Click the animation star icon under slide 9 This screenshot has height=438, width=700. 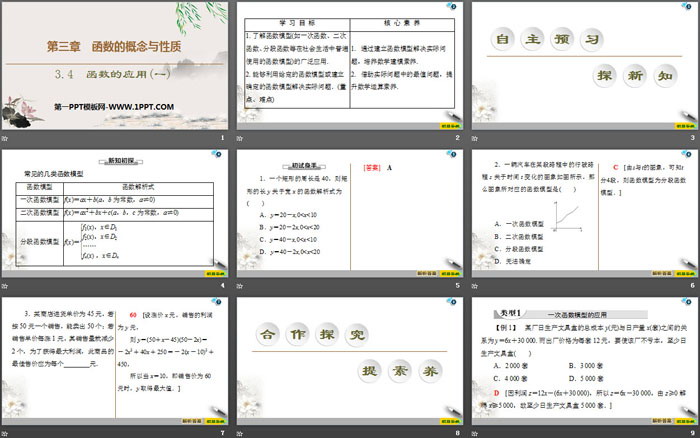click(475, 433)
